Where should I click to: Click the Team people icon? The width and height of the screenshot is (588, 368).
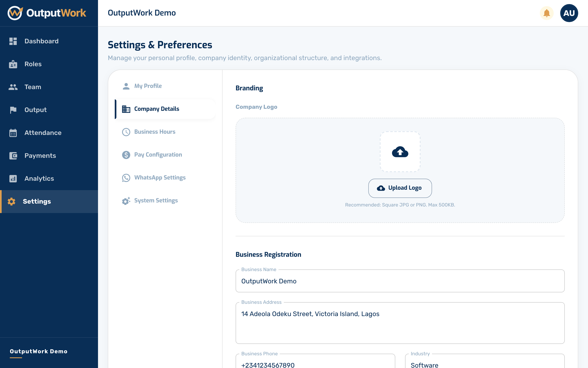point(13,87)
